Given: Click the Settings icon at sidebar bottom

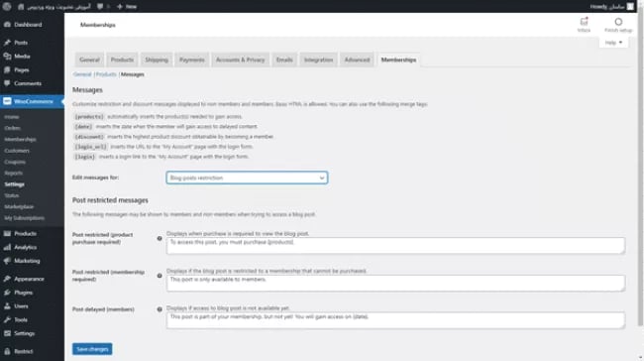Looking at the screenshot, I should click(x=7, y=333).
